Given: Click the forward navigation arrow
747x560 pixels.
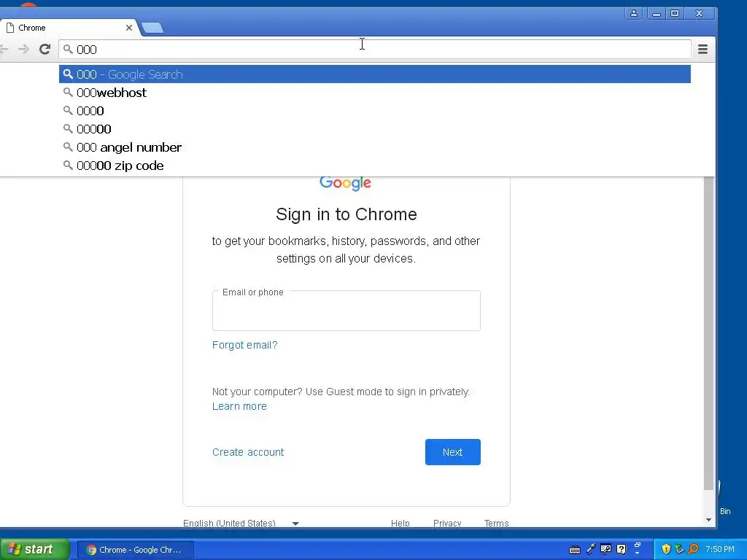Looking at the screenshot, I should pyautogui.click(x=23, y=49).
